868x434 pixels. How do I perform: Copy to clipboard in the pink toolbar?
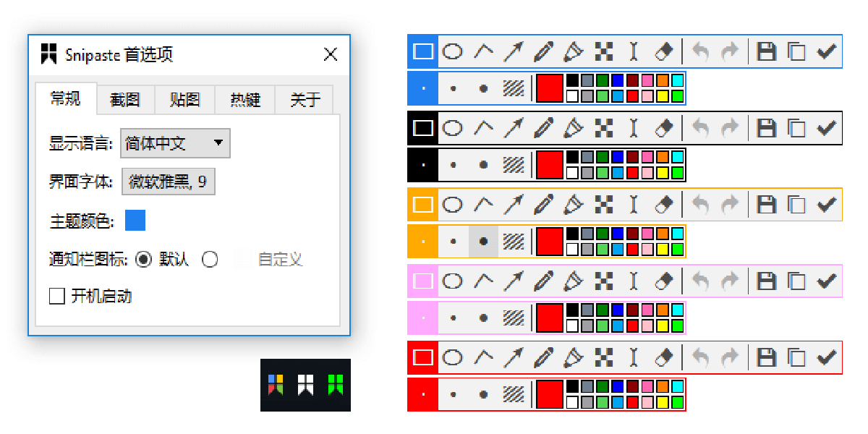(x=796, y=281)
